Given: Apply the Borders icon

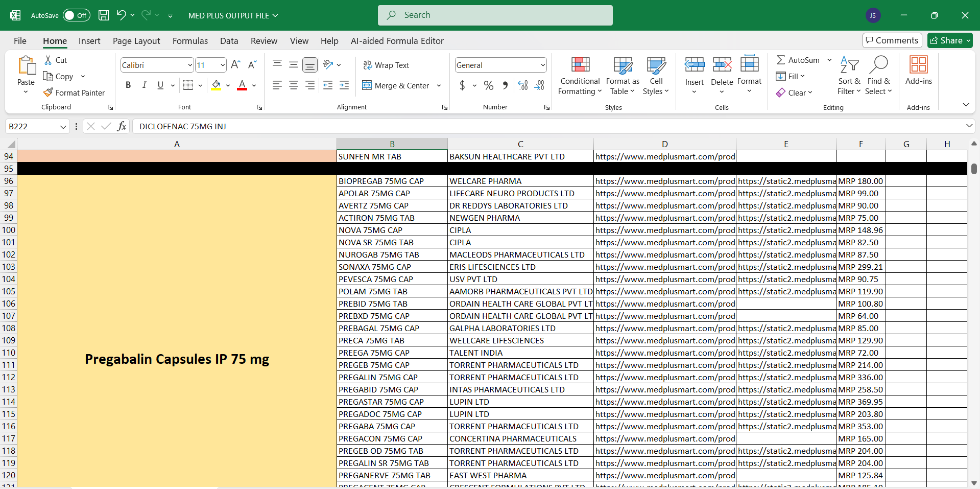Looking at the screenshot, I should click(188, 85).
